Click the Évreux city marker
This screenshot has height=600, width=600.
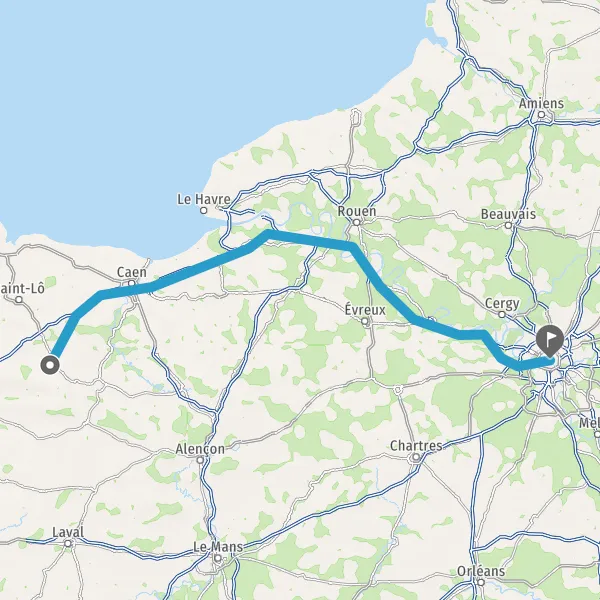coord(365,321)
